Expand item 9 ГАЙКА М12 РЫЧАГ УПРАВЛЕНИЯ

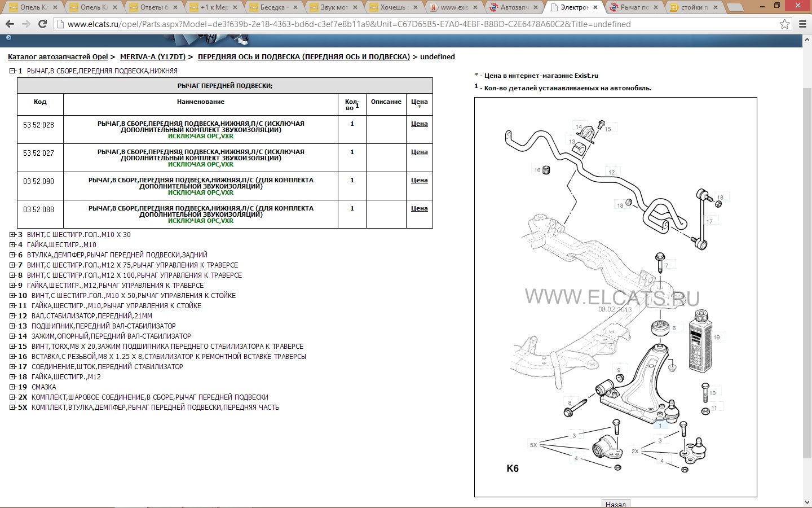point(12,286)
